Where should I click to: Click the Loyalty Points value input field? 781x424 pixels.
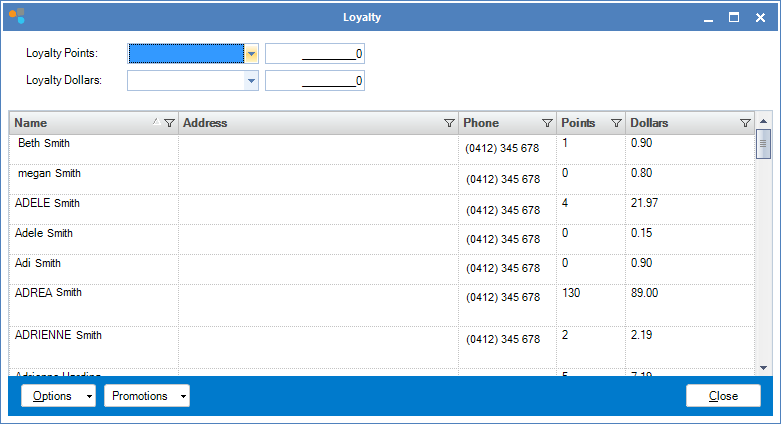314,53
